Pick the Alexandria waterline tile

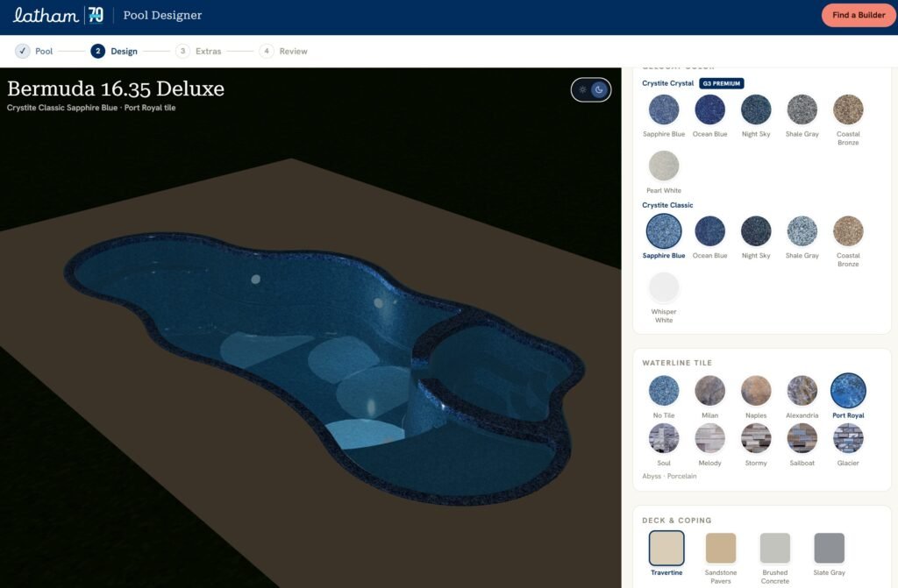(x=802, y=391)
